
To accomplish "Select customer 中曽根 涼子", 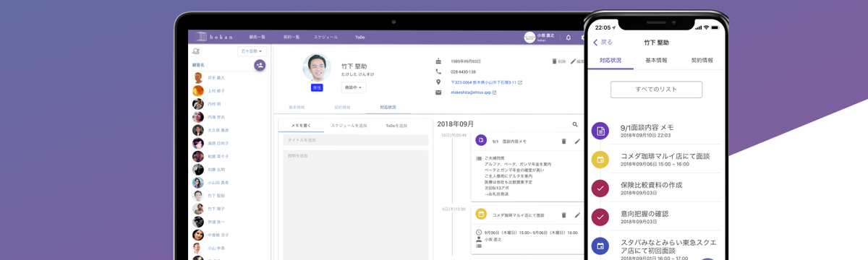I will 210,235.
